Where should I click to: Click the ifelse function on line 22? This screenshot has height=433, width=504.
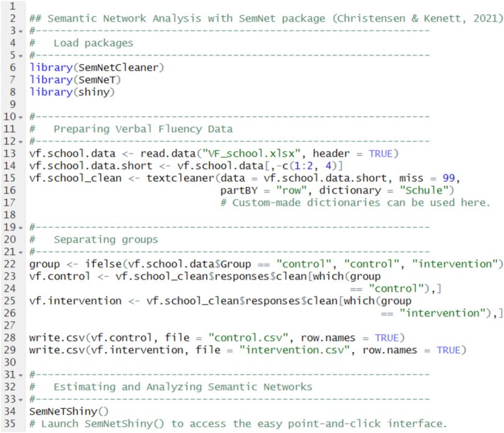pyautogui.click(x=103, y=264)
